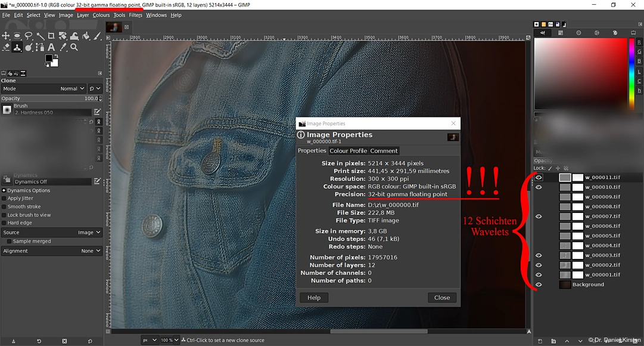644x346 pixels.
Task: Raise layer with up arrow icon
Action: 567,341
